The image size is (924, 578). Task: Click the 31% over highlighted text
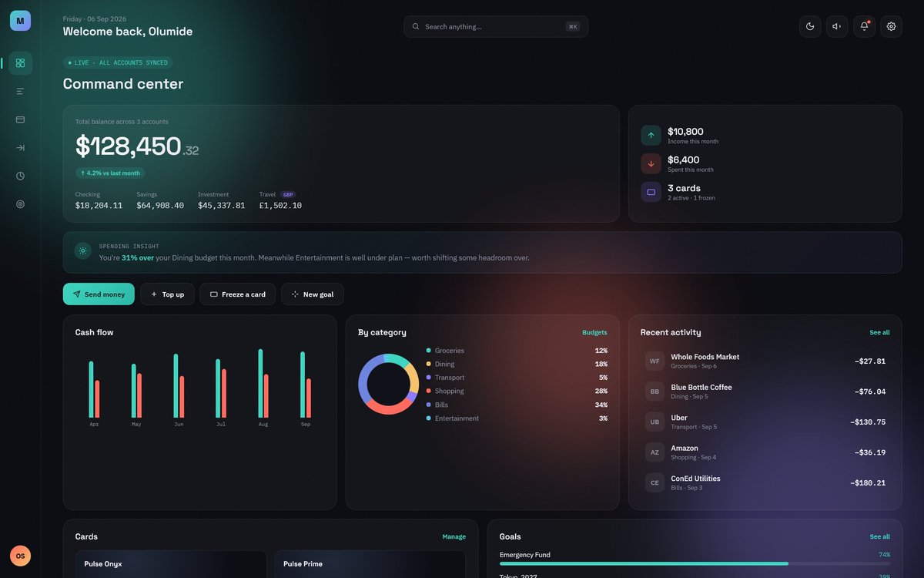click(x=138, y=257)
